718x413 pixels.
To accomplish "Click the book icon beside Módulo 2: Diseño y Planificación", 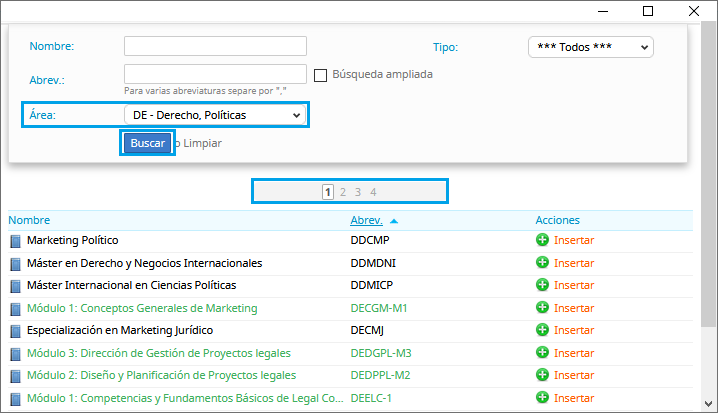I will tap(15, 376).
